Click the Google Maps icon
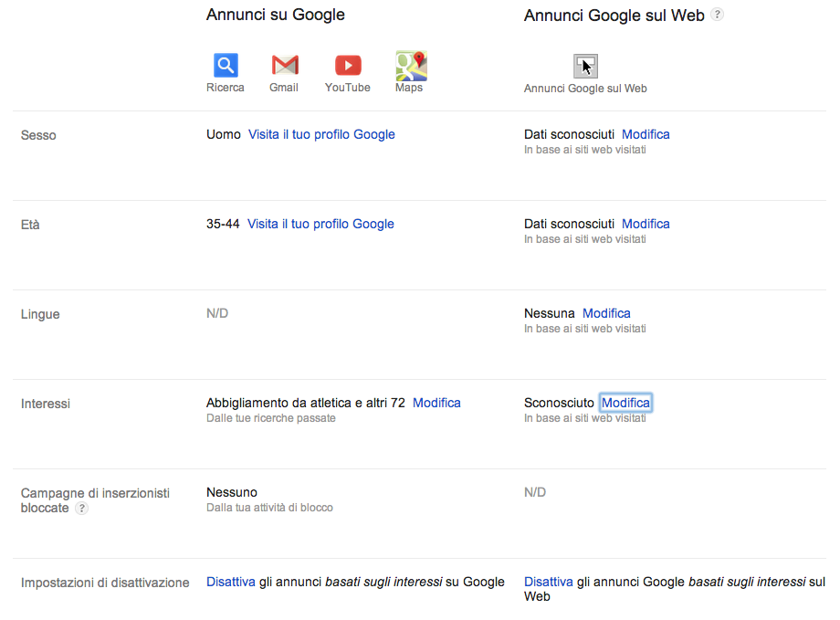 point(411,65)
